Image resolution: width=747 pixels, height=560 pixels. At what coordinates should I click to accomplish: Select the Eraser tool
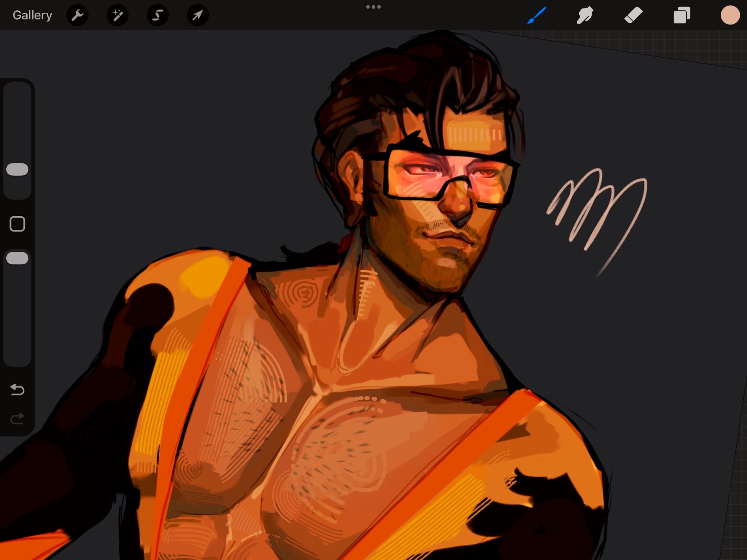tap(633, 15)
